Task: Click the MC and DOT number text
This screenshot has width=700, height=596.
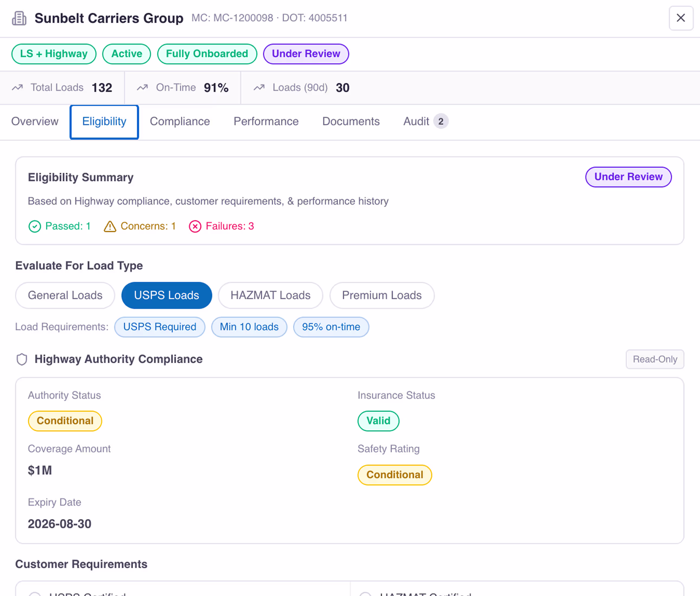Action: [x=270, y=18]
